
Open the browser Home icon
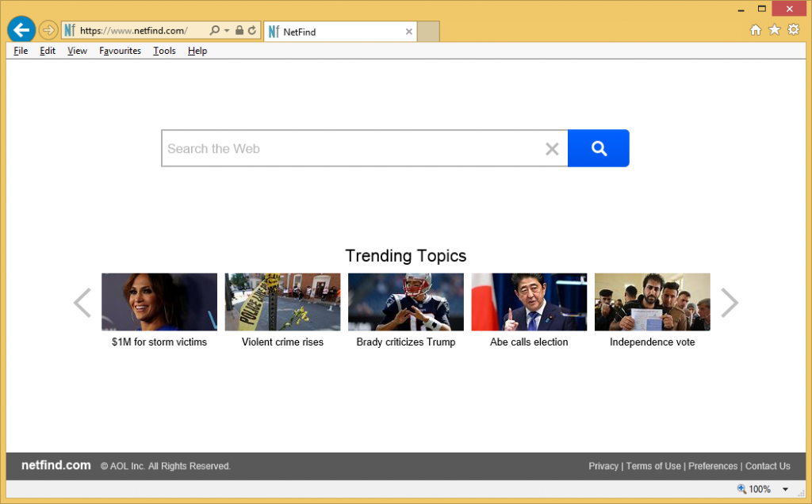756,30
